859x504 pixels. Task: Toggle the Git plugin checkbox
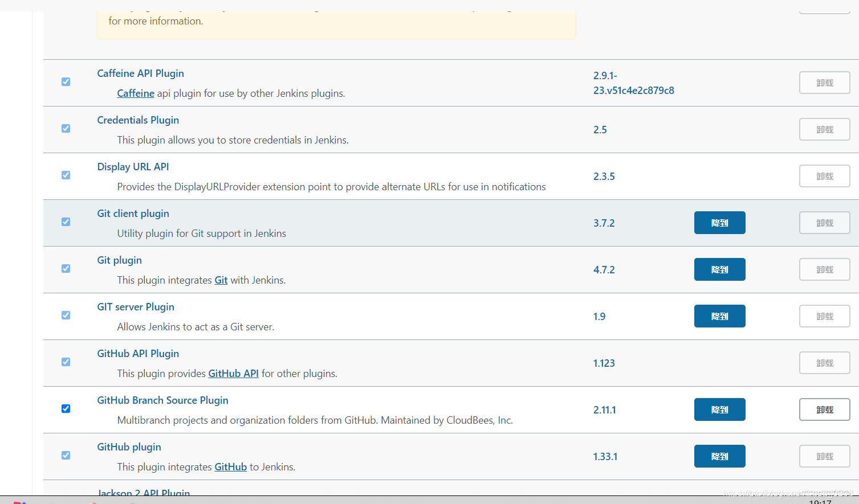[x=66, y=269]
